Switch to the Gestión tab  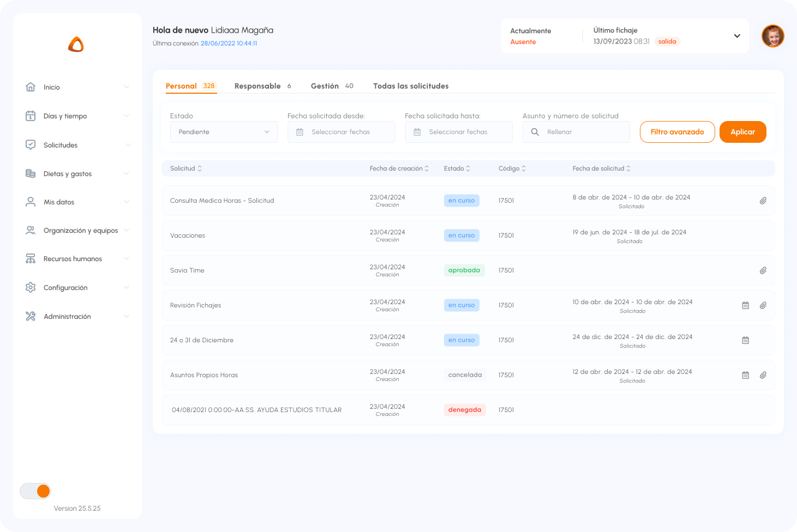click(x=325, y=86)
